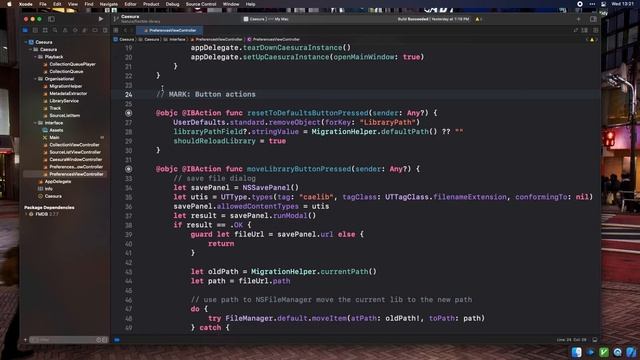Image resolution: width=640 pixels, height=360 pixels.
Task: Open Main storyboard in navigator
Action: click(54, 138)
